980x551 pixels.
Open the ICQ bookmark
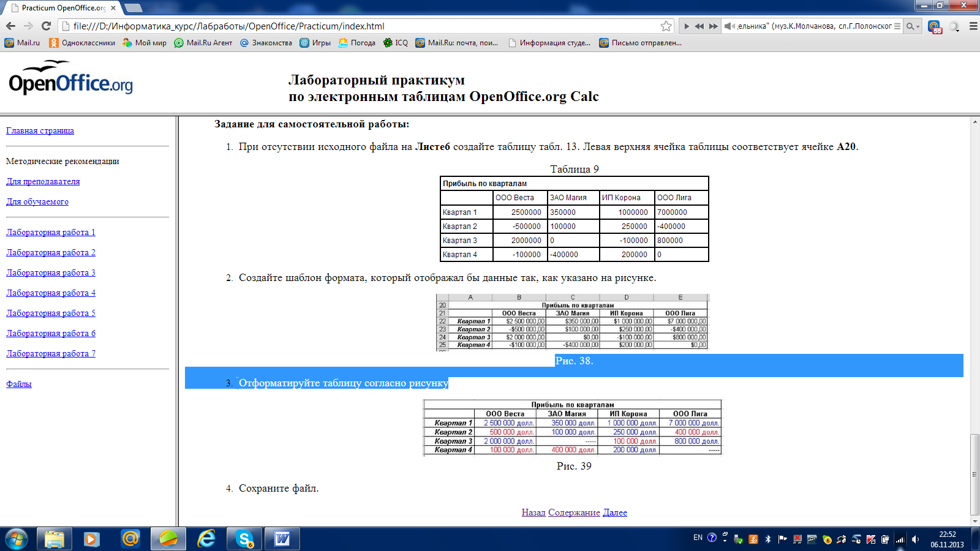click(x=396, y=43)
